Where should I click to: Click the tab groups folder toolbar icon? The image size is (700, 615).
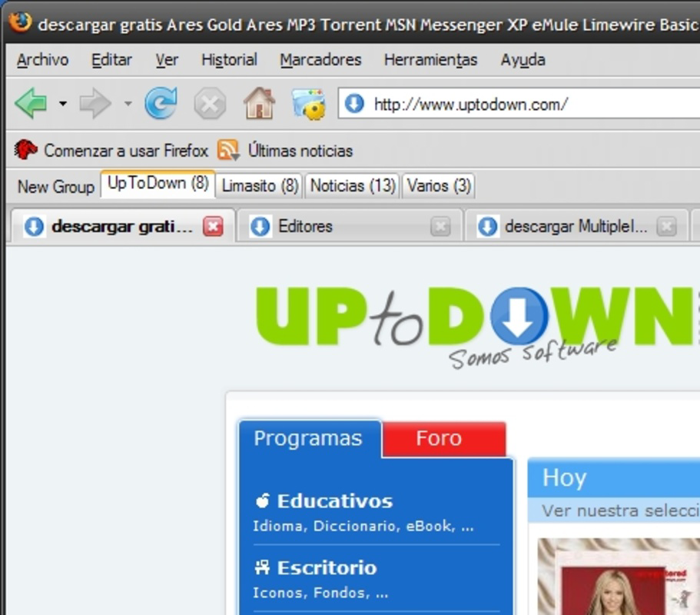coord(308,104)
